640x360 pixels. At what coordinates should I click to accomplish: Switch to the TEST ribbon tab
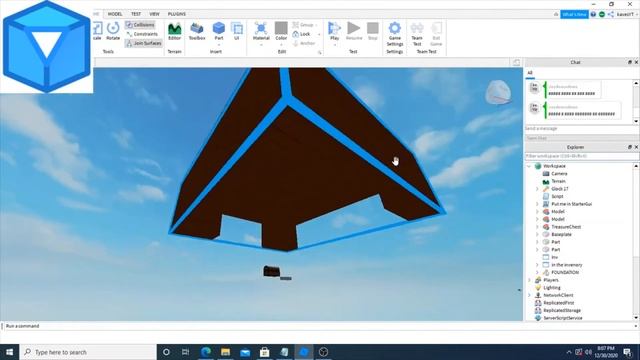pyautogui.click(x=136, y=14)
